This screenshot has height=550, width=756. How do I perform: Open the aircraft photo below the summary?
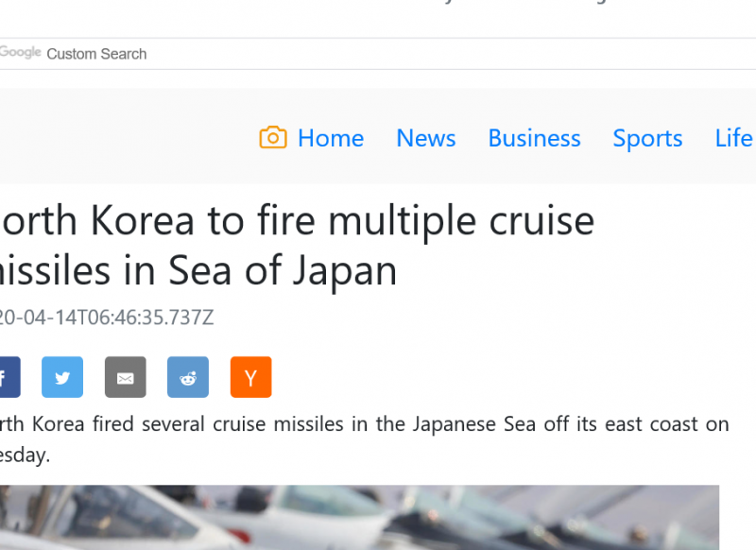pos(359,518)
